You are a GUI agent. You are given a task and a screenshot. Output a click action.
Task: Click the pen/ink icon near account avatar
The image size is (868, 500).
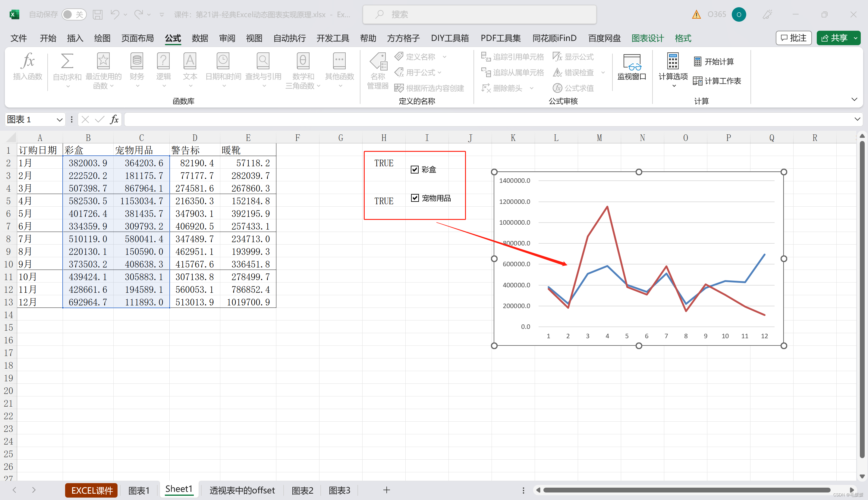(x=767, y=14)
